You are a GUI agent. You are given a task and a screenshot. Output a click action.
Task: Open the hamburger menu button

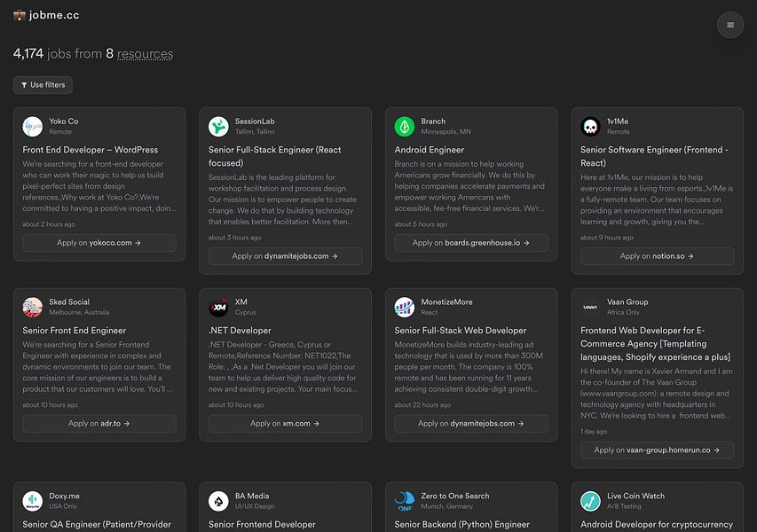(730, 25)
